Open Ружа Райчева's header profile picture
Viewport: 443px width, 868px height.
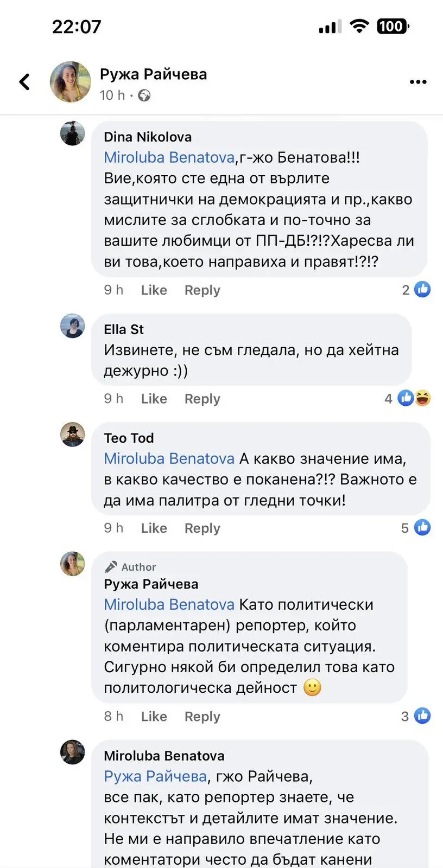(x=71, y=82)
